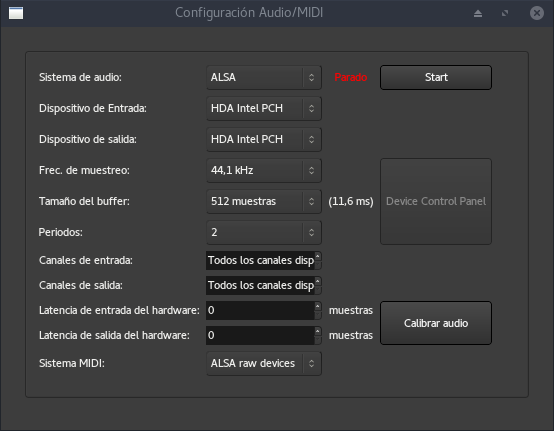Open the Sistema MIDI ALSA raw devices dropdown
The height and width of the screenshot is (431, 554).
[x=264, y=364]
